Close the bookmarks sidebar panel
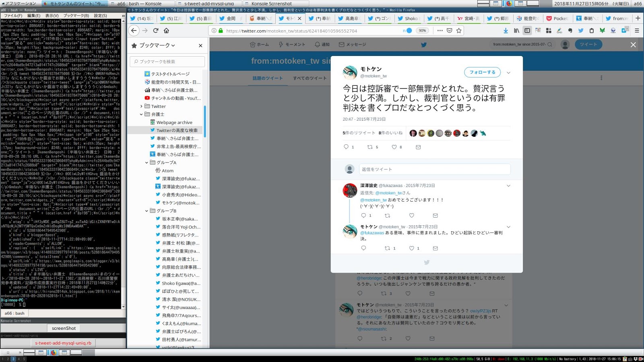The image size is (644, 362). pos(200,45)
